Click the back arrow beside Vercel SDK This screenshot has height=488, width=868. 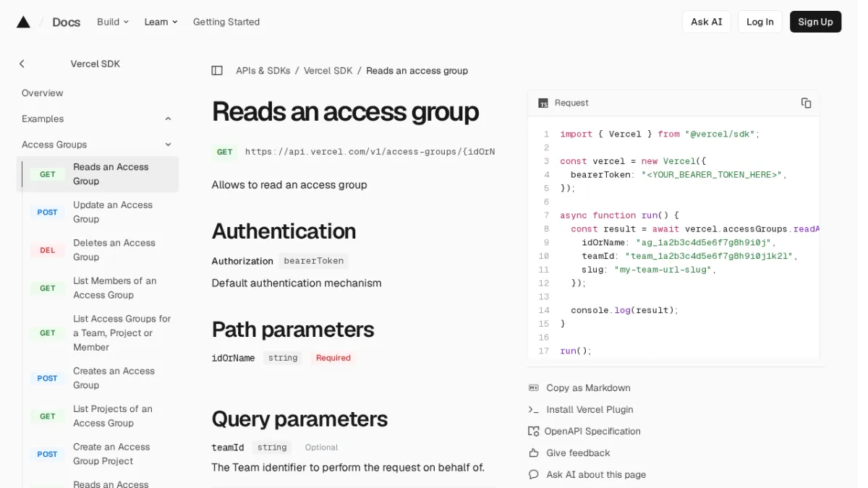point(22,64)
